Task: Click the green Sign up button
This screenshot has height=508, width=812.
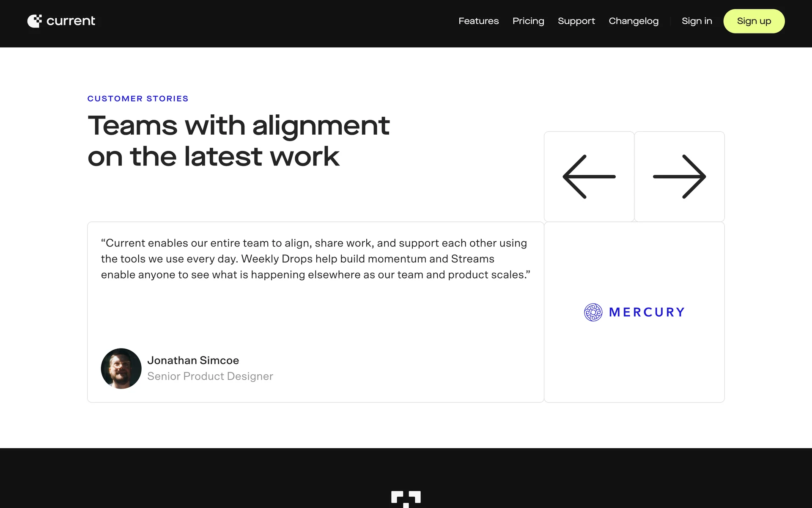Action: 754,21
